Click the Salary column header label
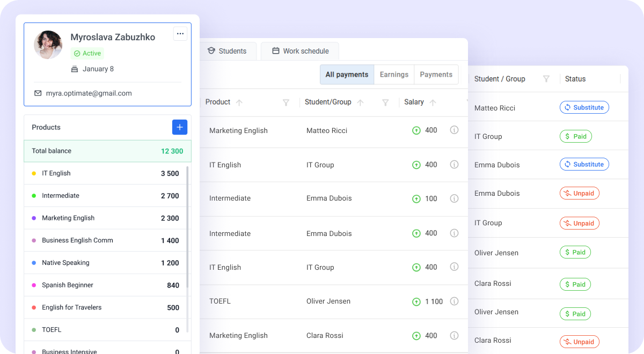This screenshot has height=354, width=644. [414, 102]
